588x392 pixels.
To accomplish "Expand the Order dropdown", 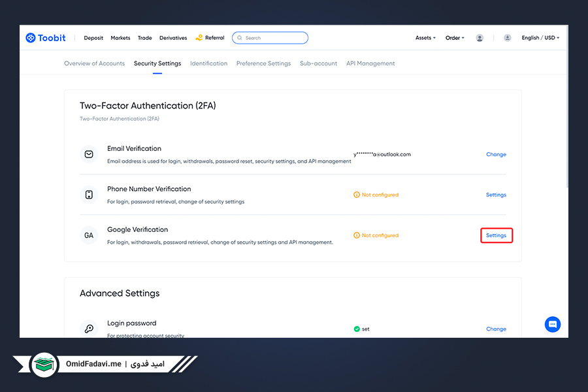I will coord(455,38).
